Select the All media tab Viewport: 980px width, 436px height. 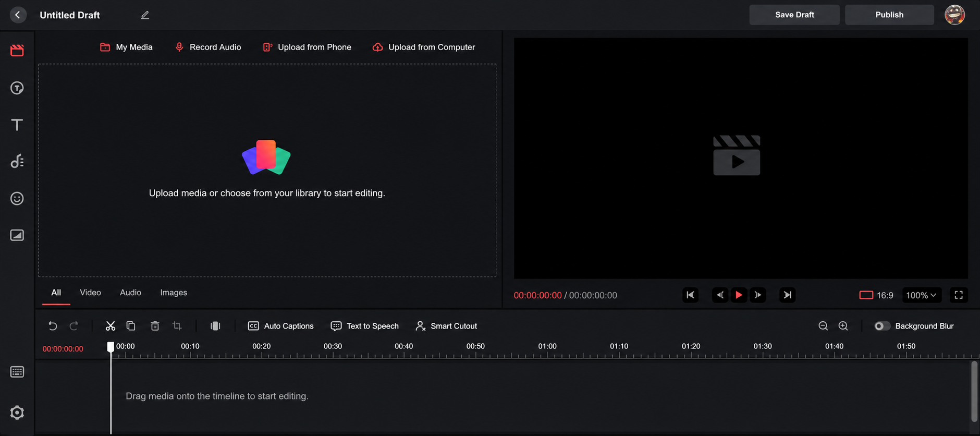pos(56,293)
